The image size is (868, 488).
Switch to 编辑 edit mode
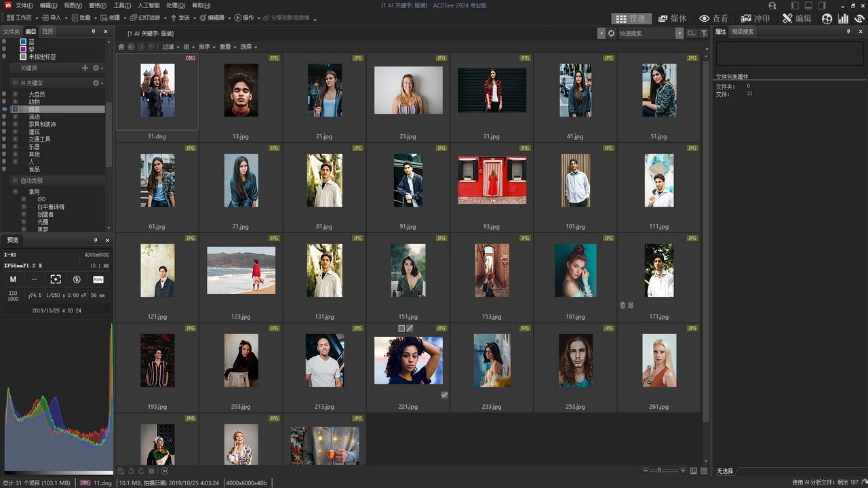click(796, 18)
